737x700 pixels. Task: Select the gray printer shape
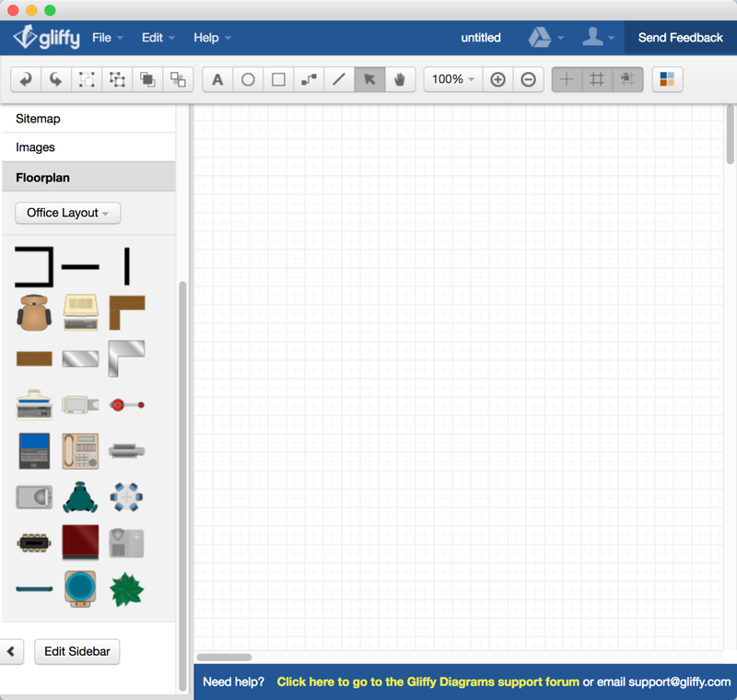tap(126, 451)
